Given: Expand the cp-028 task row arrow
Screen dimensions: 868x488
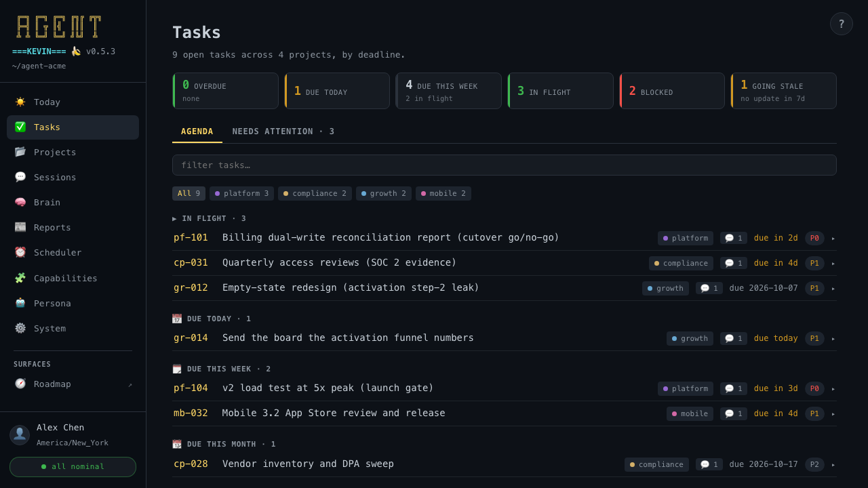Looking at the screenshot, I should pos(833,464).
